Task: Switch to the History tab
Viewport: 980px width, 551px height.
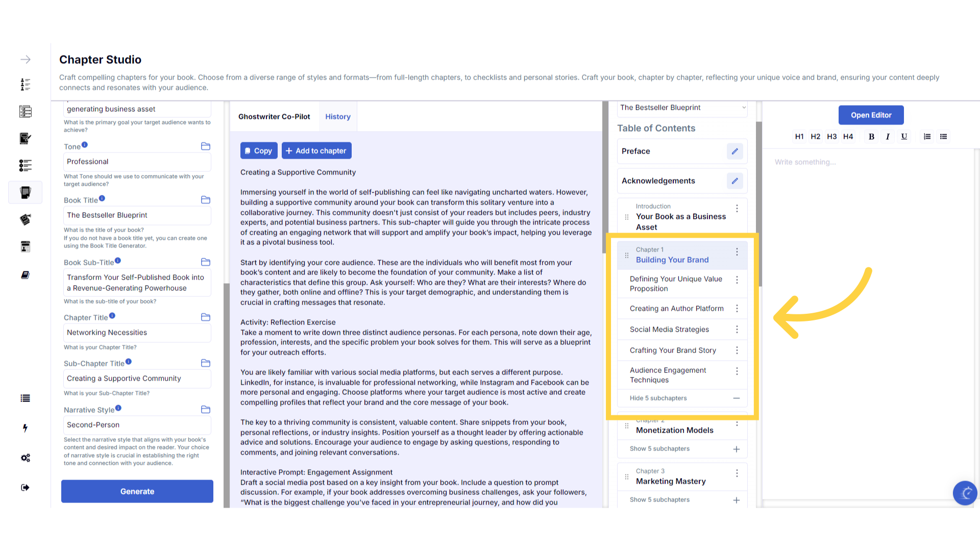Action: click(x=337, y=117)
